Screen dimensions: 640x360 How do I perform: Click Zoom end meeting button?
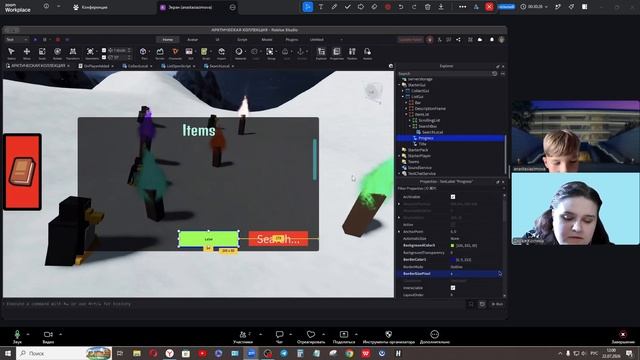click(623, 337)
